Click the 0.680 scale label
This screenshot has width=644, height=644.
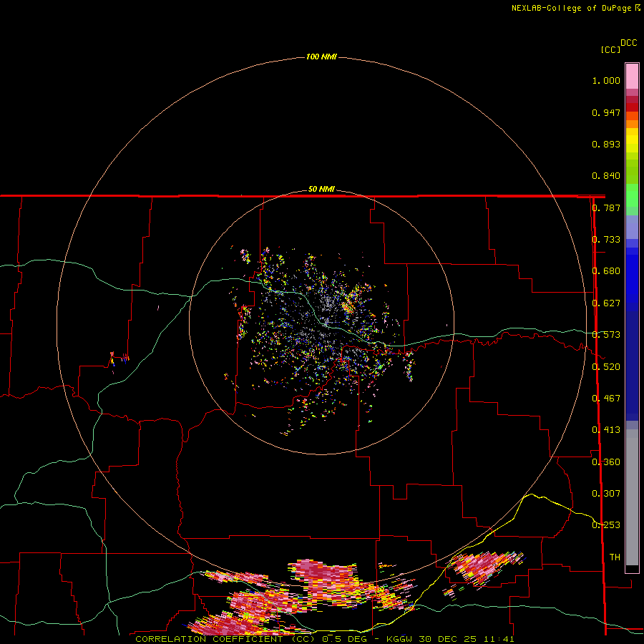(x=606, y=271)
